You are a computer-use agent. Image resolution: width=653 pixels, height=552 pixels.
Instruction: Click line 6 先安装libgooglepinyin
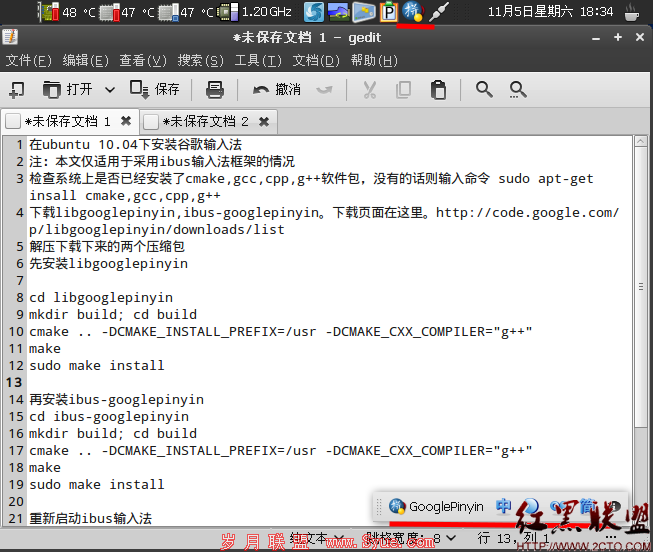point(108,263)
